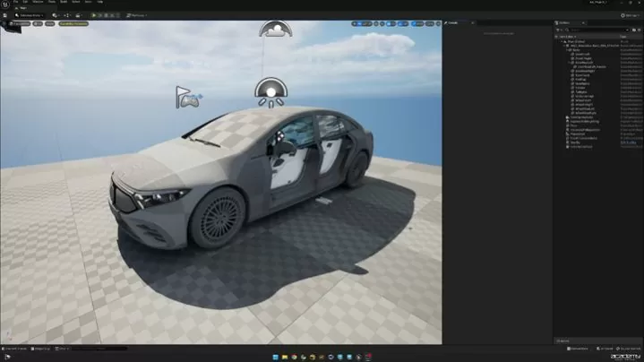Image resolution: width=644 pixels, height=362 pixels.
Task: Open the viewport options hamburger menu
Action: click(4, 23)
